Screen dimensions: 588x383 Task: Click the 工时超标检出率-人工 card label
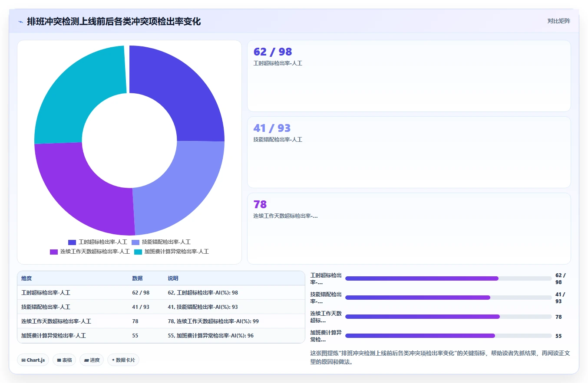(278, 63)
